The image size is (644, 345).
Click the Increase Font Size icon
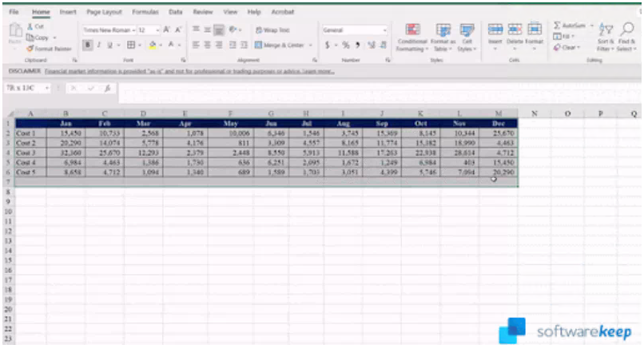tap(167, 30)
